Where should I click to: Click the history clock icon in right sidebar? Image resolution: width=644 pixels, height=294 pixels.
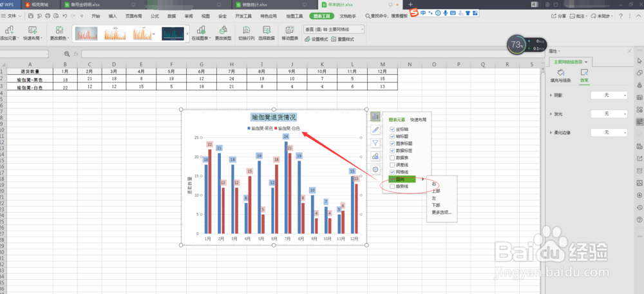[639, 207]
